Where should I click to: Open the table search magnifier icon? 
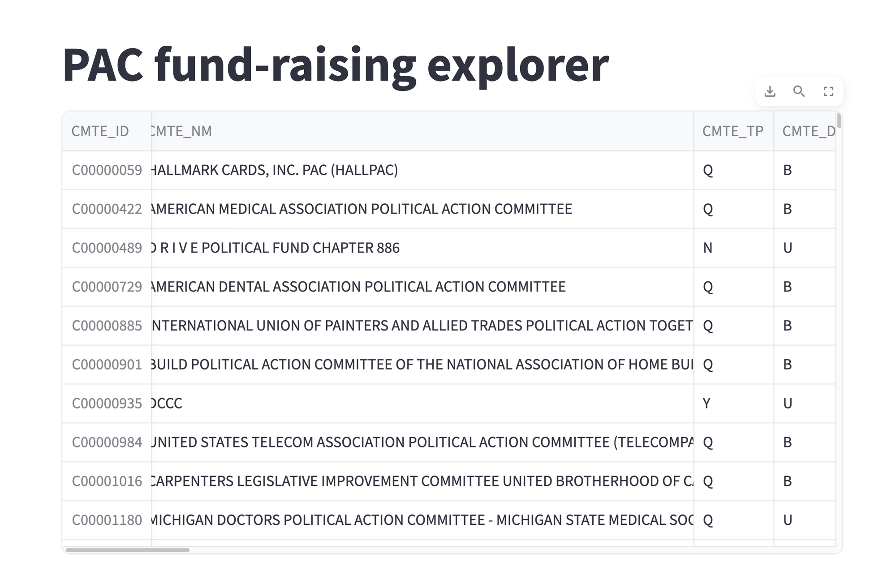799,91
